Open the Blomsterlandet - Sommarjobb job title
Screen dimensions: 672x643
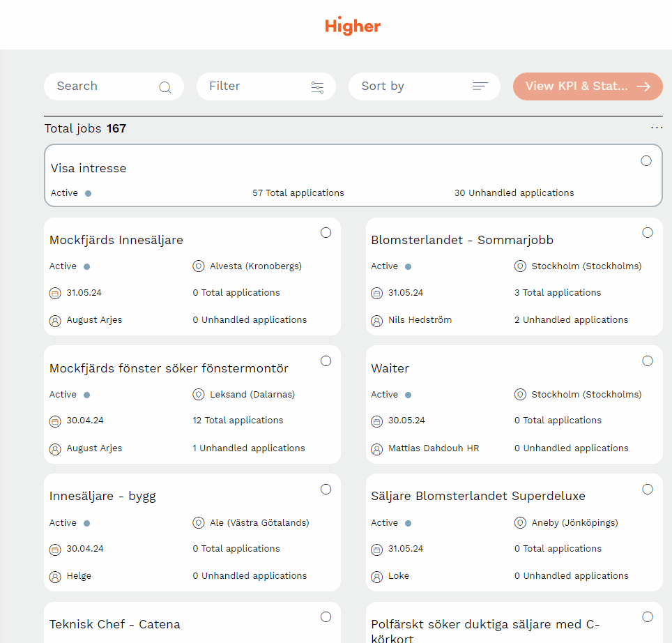pos(462,241)
